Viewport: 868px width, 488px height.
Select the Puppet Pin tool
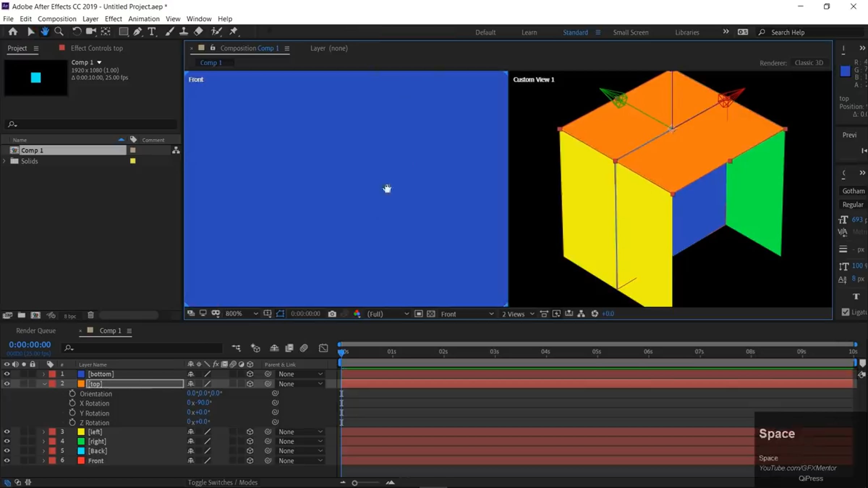coord(233,32)
